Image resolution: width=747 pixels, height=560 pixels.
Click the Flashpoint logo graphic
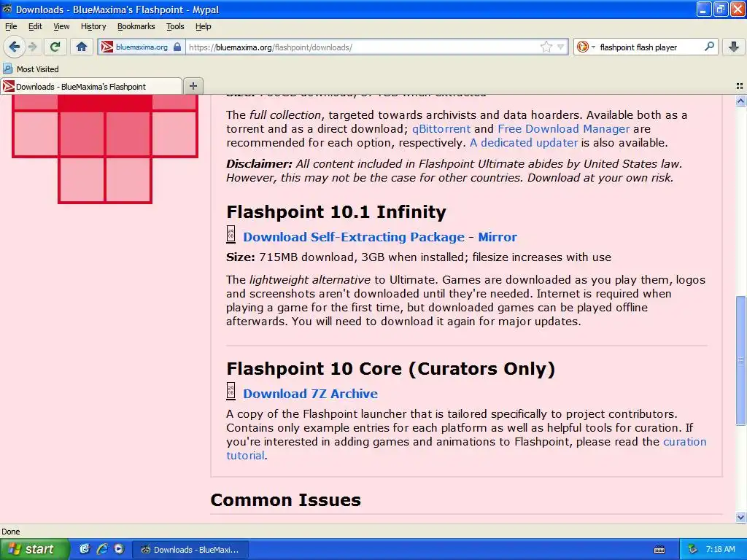click(105, 149)
